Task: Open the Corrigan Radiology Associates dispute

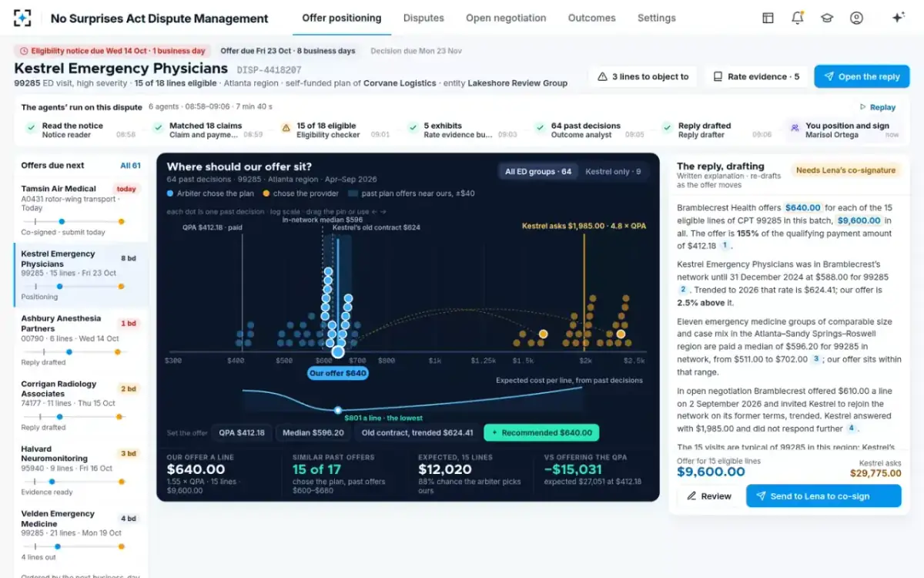Action: pyautogui.click(x=81, y=405)
